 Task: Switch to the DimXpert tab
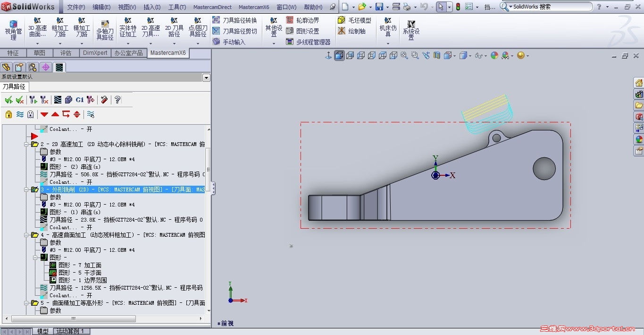click(x=95, y=53)
